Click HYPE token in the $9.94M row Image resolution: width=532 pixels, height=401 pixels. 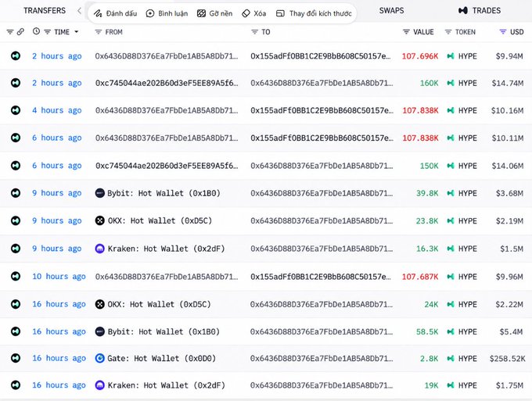click(x=468, y=56)
